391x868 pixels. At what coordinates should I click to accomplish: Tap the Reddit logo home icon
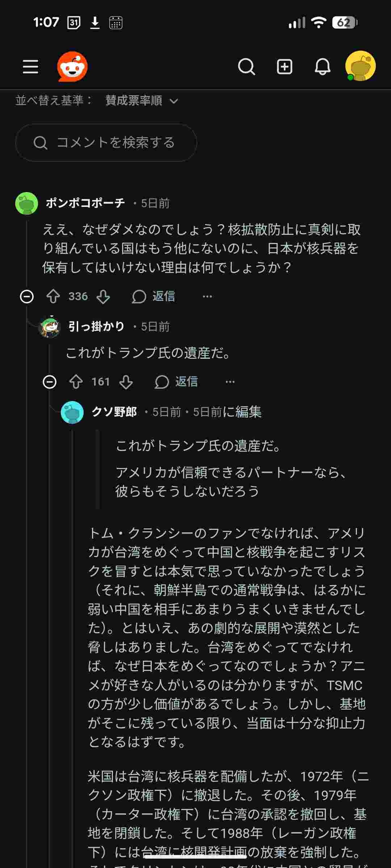(x=72, y=67)
